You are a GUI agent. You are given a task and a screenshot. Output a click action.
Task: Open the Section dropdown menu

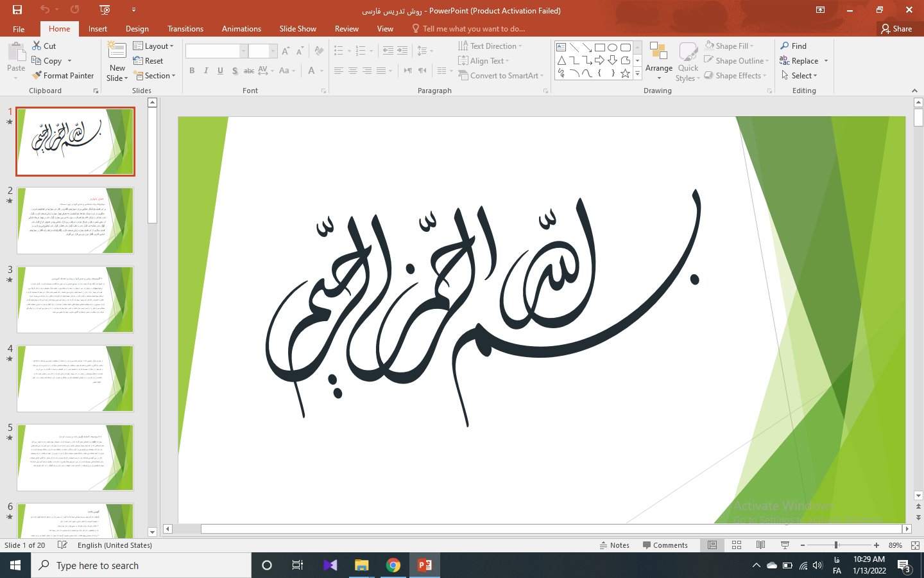[154, 76]
